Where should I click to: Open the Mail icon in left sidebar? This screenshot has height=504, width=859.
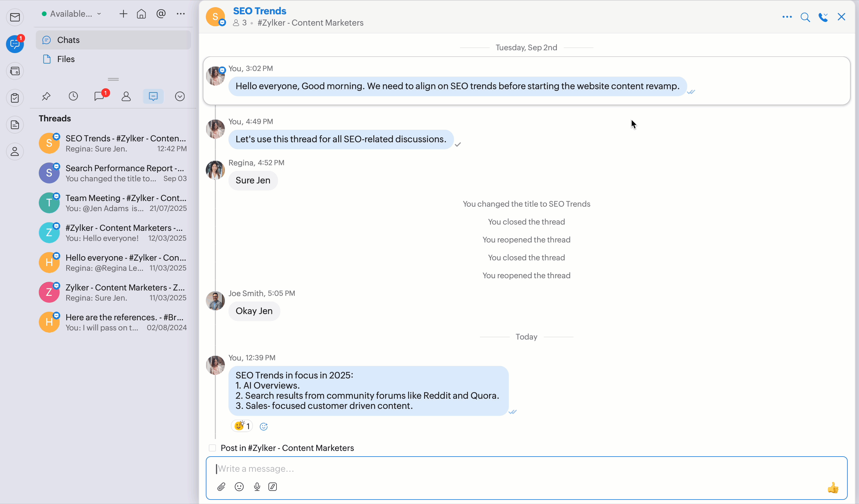(15, 17)
